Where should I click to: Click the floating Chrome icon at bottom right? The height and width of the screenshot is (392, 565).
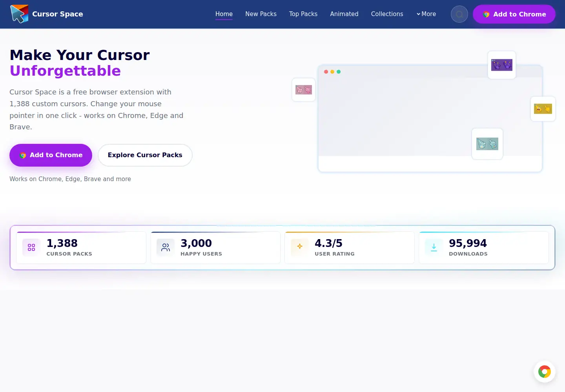pos(545,372)
